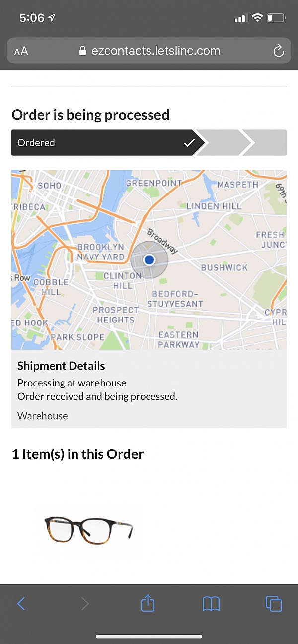This screenshot has width=298, height=644.
Task: Reload the page with refresh icon
Action: (279, 51)
